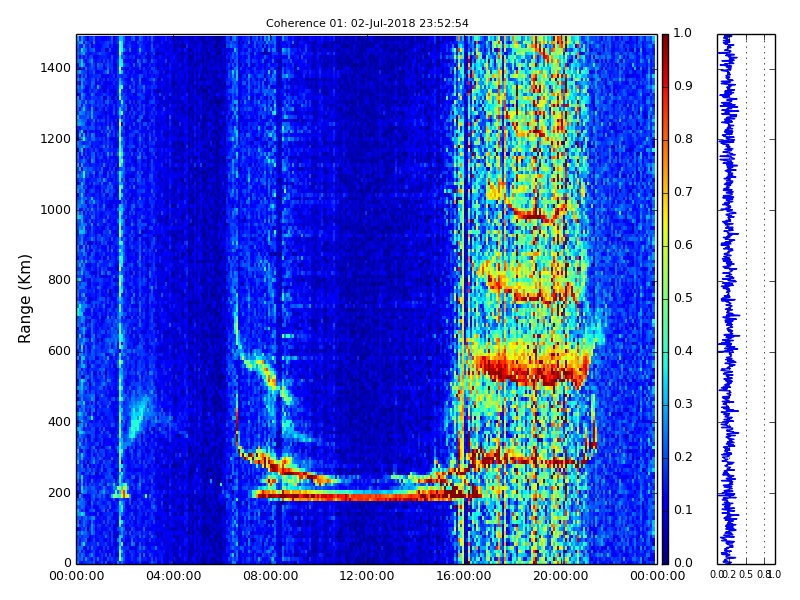Screen dimensions: 800x600
Task: Click the 16:00:00 time axis label
Action: tap(464, 576)
